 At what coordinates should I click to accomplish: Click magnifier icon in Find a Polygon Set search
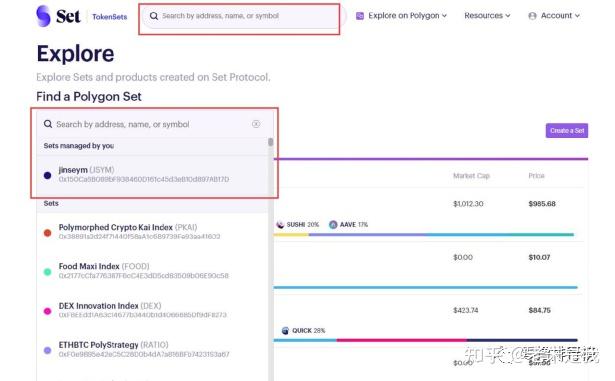click(48, 124)
